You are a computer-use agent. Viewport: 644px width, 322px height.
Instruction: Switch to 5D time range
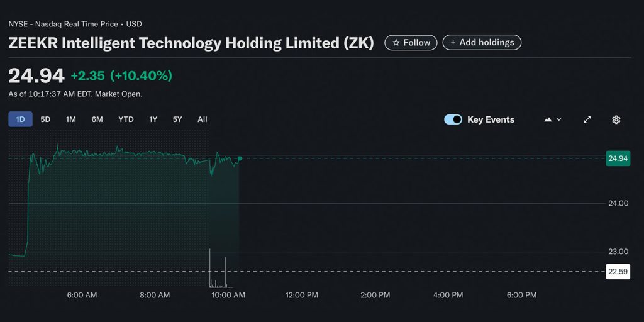[45, 119]
